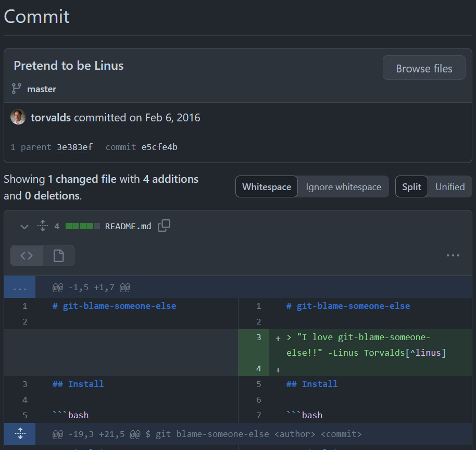
Task: Click commit hash e5cfe4b
Action: [159, 147]
